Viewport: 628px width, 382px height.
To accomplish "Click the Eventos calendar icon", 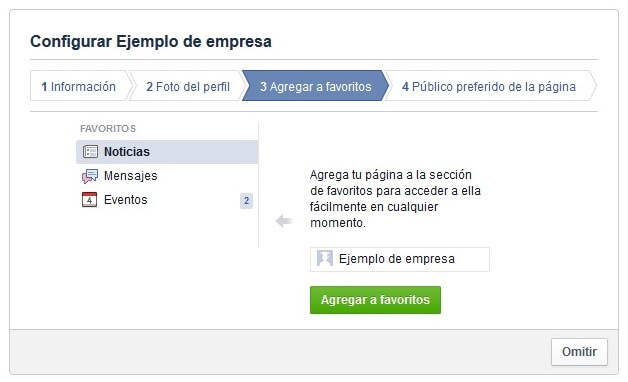I will tap(89, 199).
